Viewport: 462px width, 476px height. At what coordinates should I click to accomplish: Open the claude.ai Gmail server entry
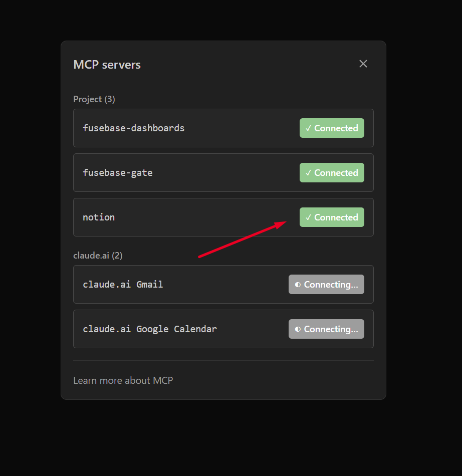(123, 285)
